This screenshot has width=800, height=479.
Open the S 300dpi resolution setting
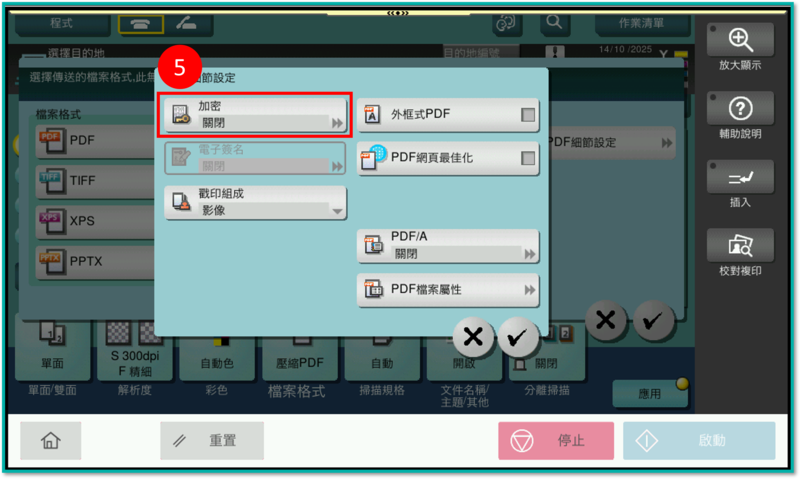click(135, 352)
